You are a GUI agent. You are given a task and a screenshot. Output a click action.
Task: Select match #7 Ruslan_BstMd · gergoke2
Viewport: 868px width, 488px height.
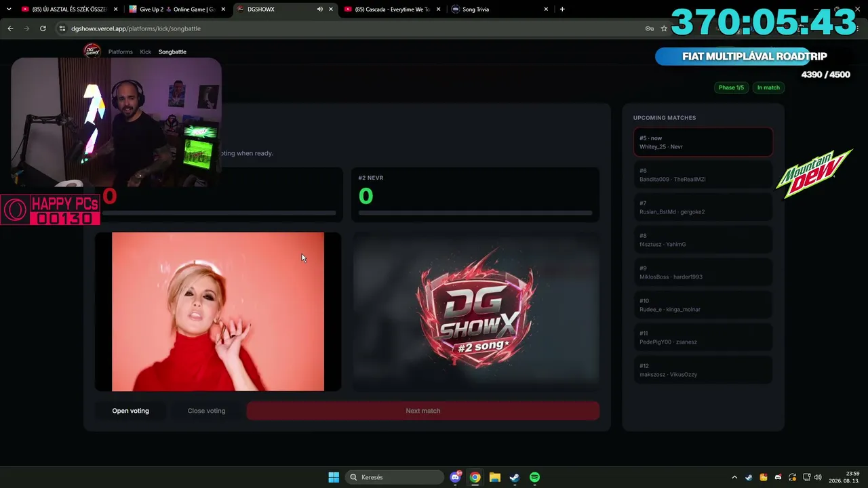pos(703,207)
